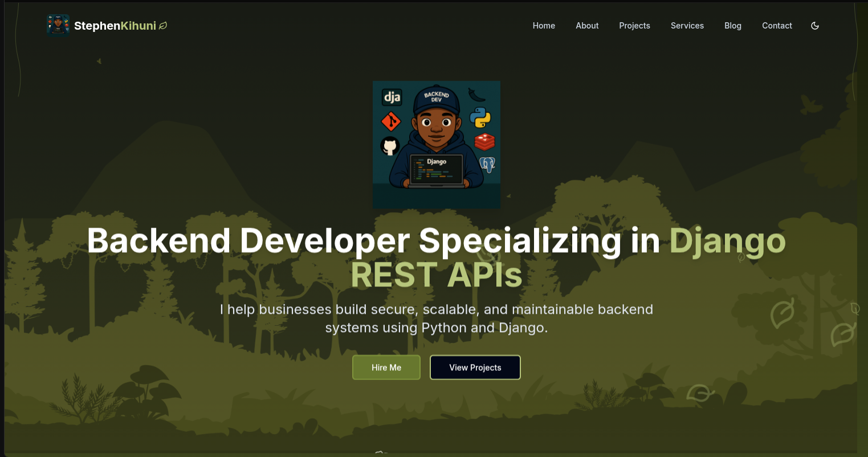Click the GitHub Octocat icon in the illustration
The width and height of the screenshot is (868, 457).
coord(390,146)
